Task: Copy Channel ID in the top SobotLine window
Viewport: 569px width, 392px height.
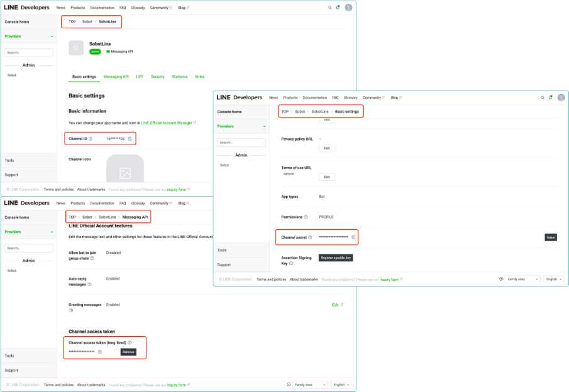Action: pos(130,139)
